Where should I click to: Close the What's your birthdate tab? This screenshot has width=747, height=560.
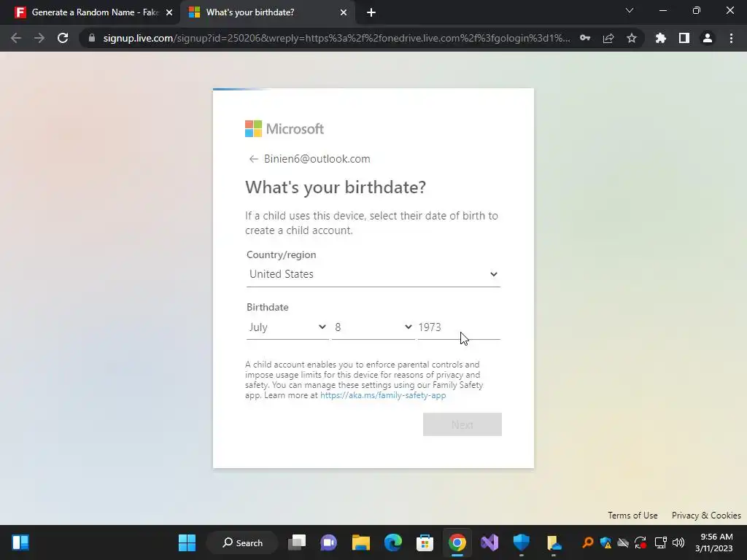tap(344, 12)
